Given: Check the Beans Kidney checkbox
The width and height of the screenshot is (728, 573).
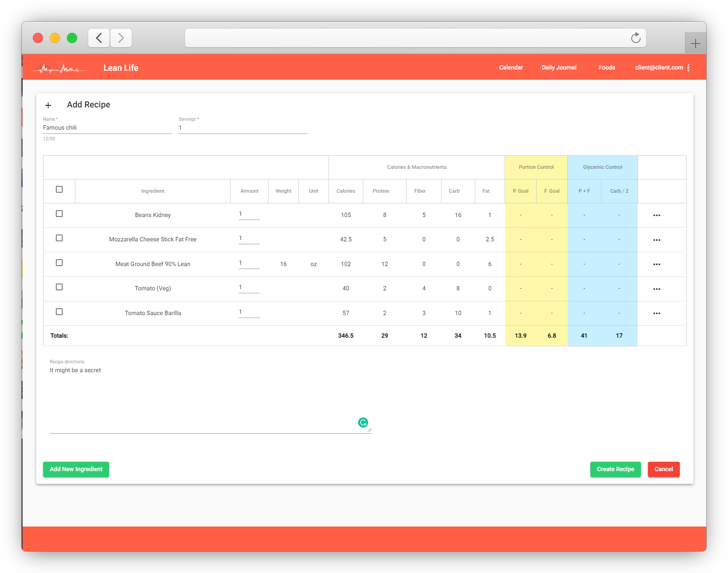Looking at the screenshot, I should click(x=59, y=214).
